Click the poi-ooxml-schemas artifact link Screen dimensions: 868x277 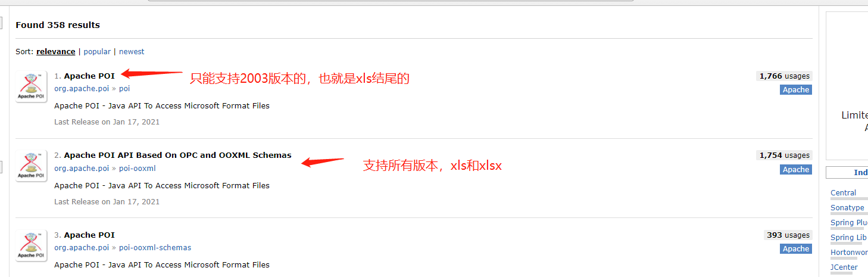click(x=155, y=248)
